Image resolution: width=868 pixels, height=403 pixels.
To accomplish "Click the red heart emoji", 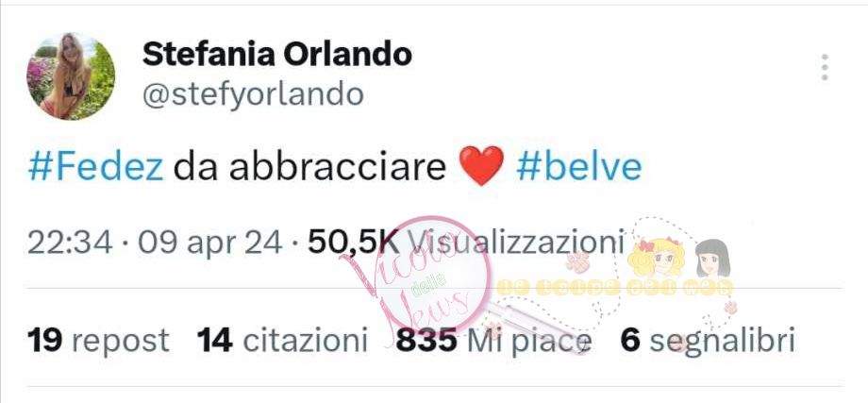I will pos(481,166).
